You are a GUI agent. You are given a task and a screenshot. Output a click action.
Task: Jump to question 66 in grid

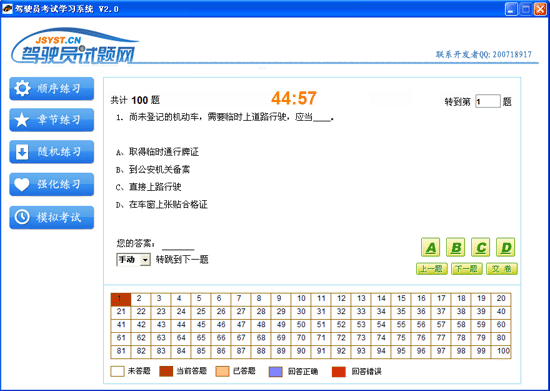(x=221, y=338)
